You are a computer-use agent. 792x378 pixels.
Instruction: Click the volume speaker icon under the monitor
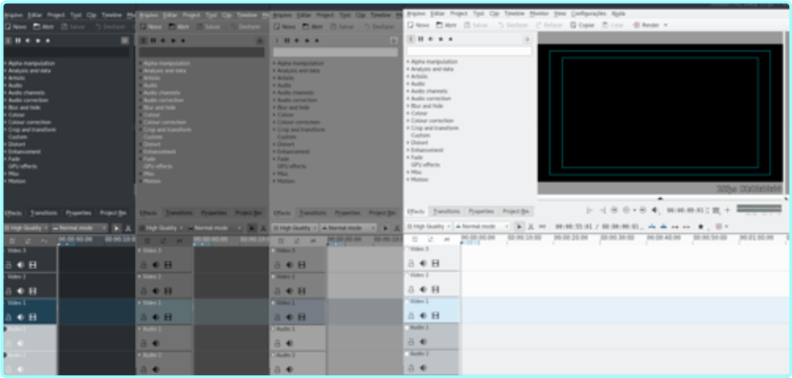click(x=655, y=210)
